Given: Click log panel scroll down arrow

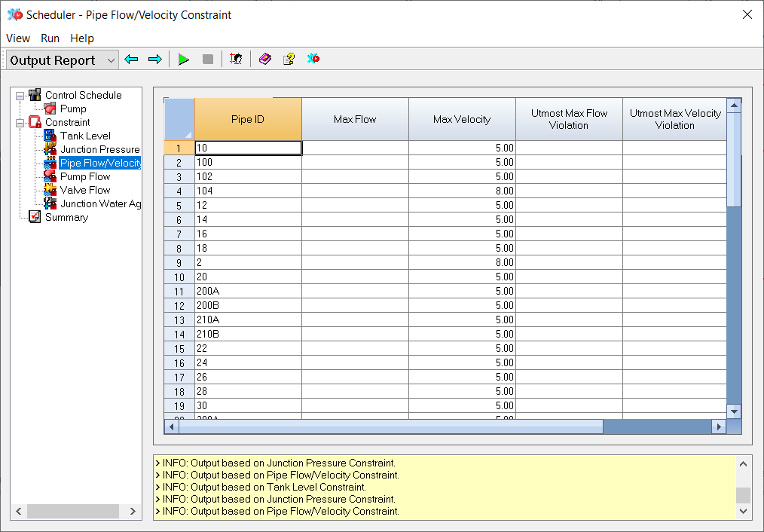Looking at the screenshot, I should pos(743,511).
